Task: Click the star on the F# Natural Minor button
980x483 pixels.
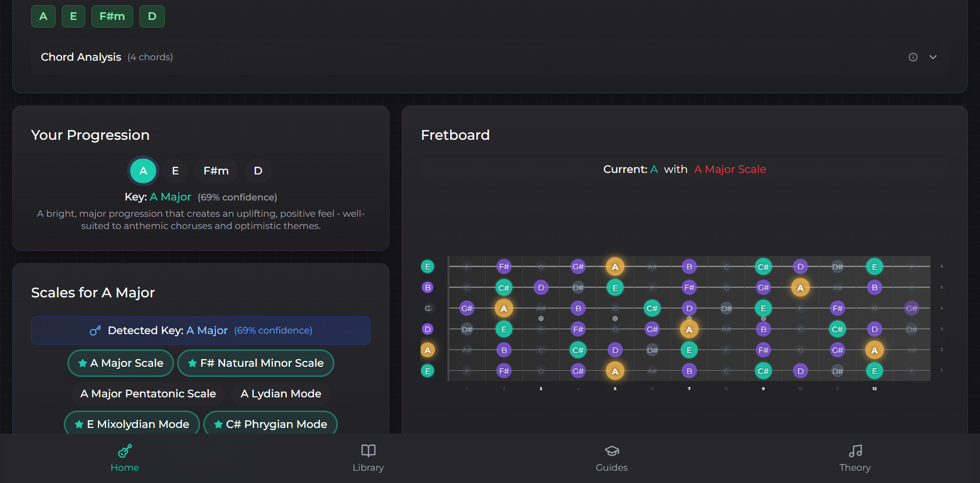Action: 191,363
